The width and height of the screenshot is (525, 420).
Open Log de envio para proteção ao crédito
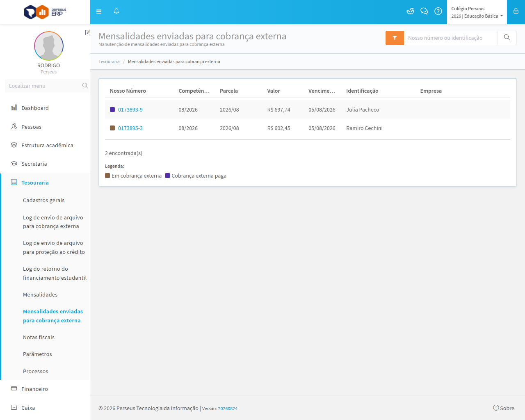(54, 247)
